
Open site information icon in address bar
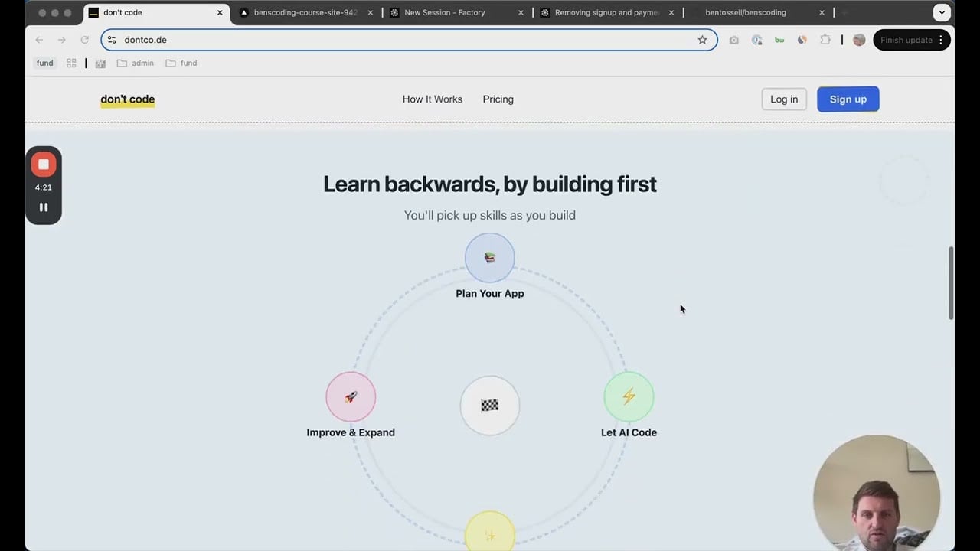[x=112, y=40]
